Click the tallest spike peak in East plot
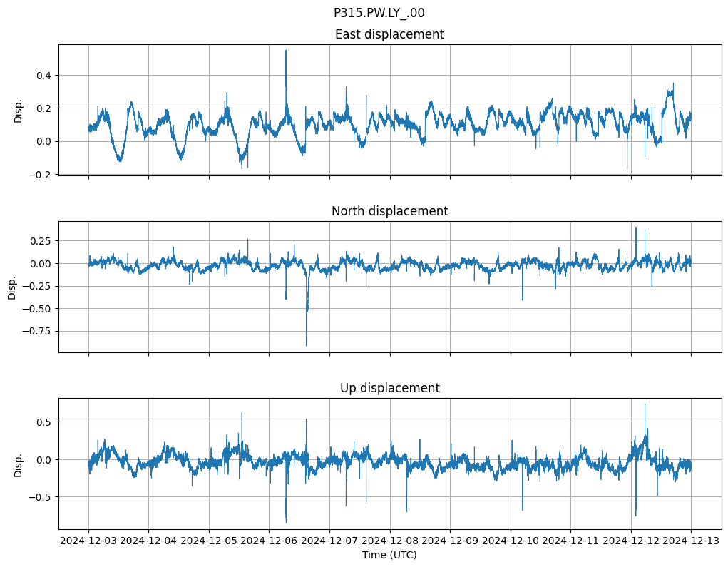 286,51
